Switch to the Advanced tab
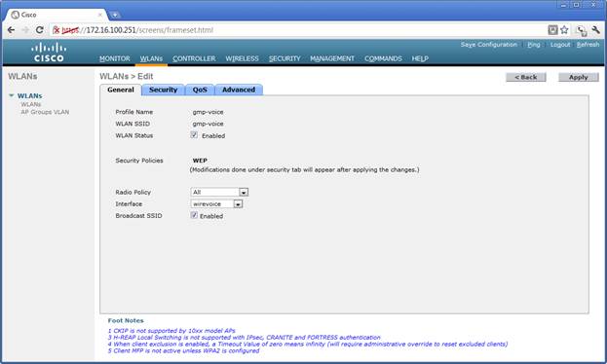Image resolution: width=607 pixels, height=364 pixels. pyautogui.click(x=239, y=90)
